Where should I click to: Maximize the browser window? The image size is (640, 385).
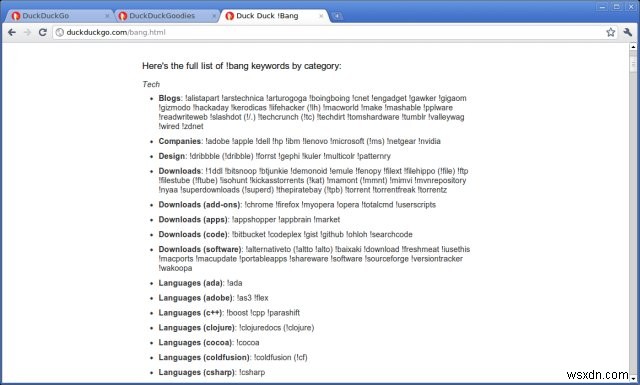(x=617, y=7)
